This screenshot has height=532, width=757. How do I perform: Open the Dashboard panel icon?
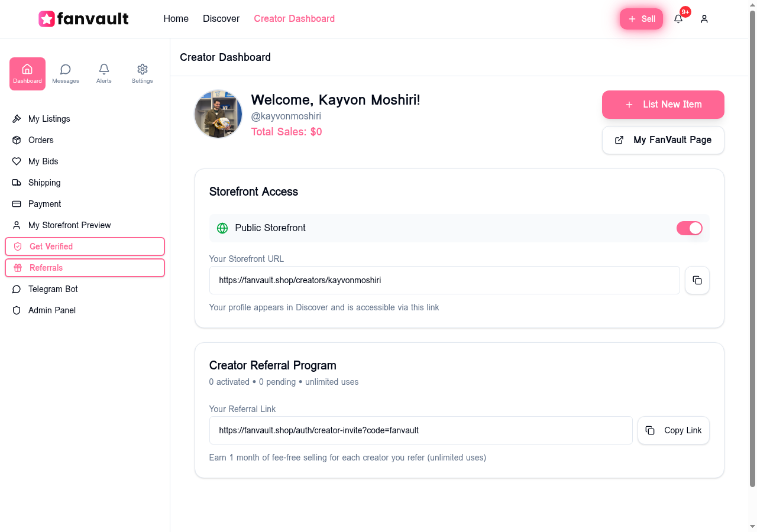(x=27, y=73)
